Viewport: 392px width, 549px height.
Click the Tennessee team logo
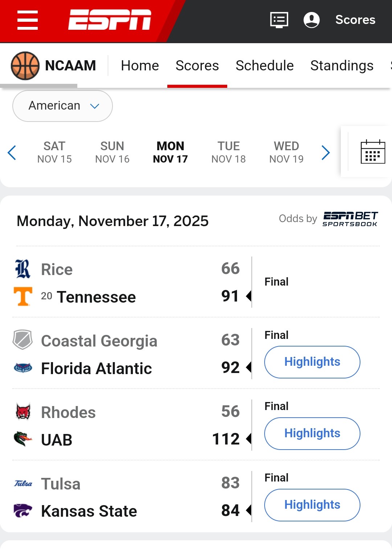[x=23, y=296]
